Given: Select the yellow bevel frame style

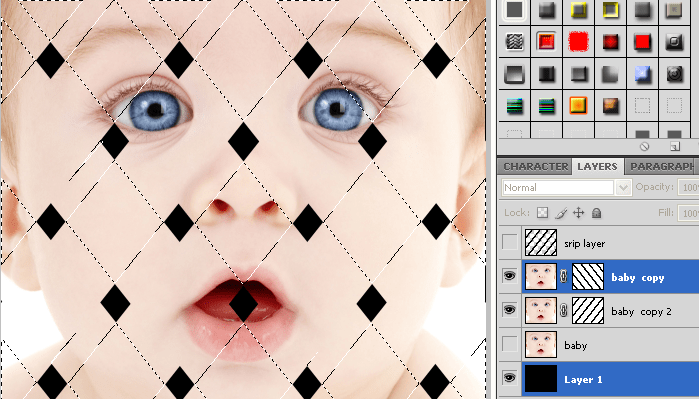Looking at the screenshot, I should pyautogui.click(x=578, y=10).
